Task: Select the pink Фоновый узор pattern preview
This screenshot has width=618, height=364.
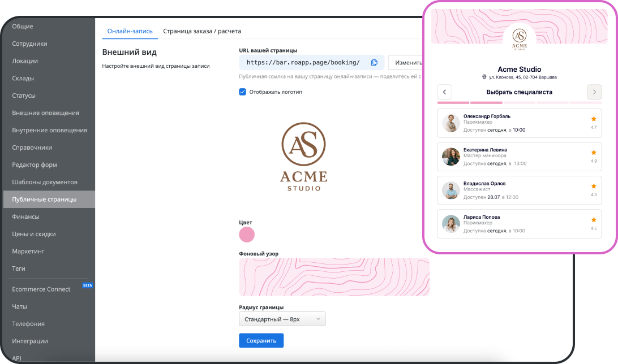Action: pyautogui.click(x=334, y=277)
